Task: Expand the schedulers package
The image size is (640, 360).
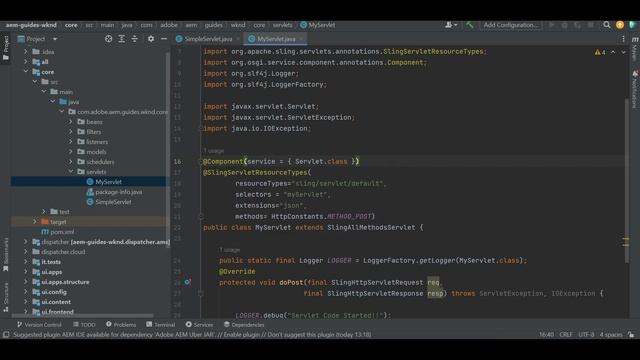Action: 71,162
